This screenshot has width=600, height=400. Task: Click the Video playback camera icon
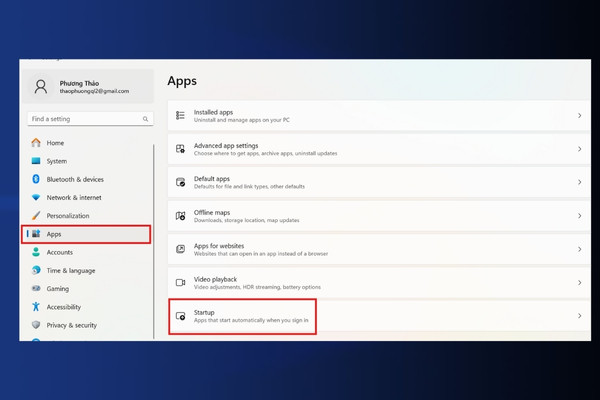click(x=180, y=282)
